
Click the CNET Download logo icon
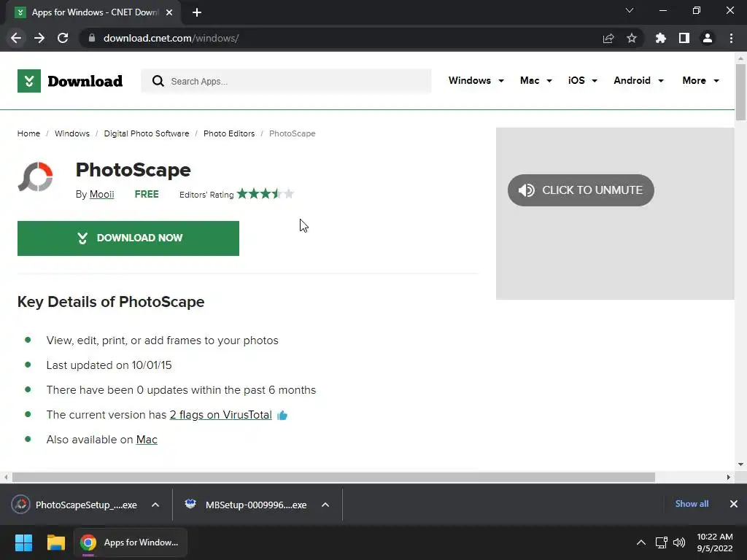(29, 81)
